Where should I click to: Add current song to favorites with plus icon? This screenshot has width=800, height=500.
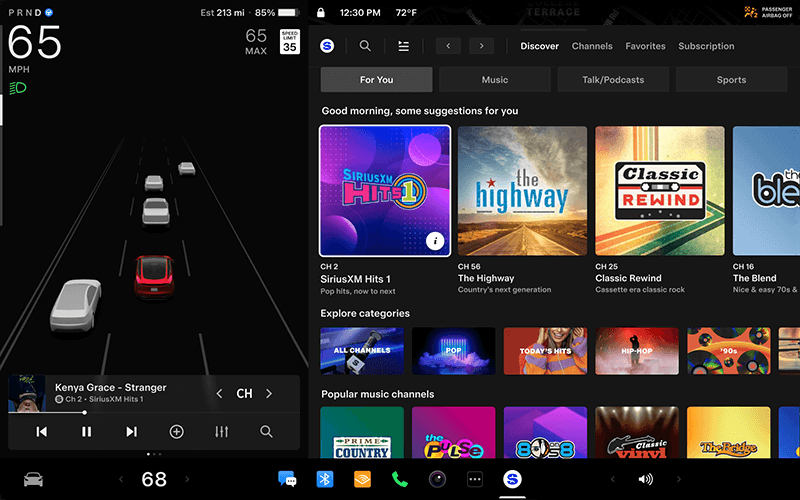pos(176,432)
